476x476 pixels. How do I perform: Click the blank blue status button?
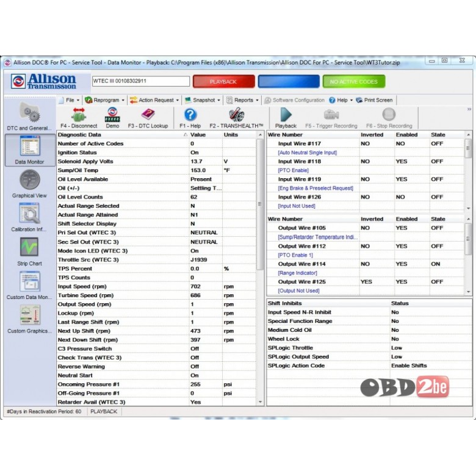(x=289, y=81)
